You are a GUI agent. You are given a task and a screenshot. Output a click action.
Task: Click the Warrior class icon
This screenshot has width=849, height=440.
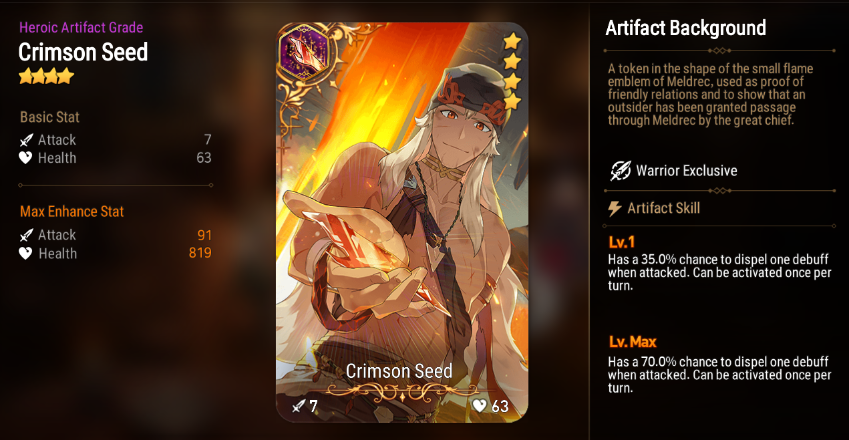pyautogui.click(x=621, y=170)
